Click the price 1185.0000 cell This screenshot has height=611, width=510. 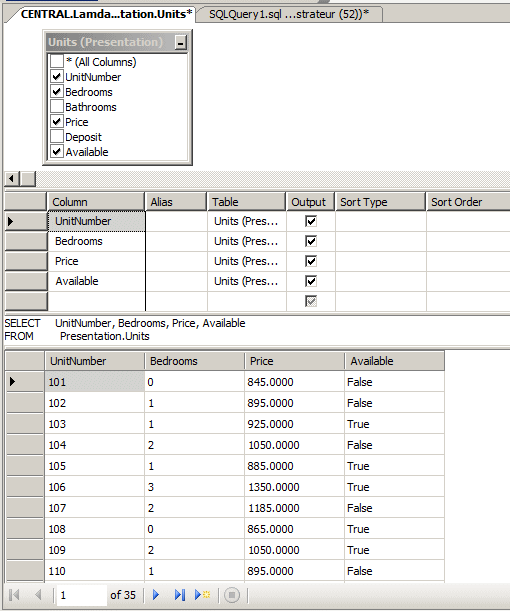[295, 508]
